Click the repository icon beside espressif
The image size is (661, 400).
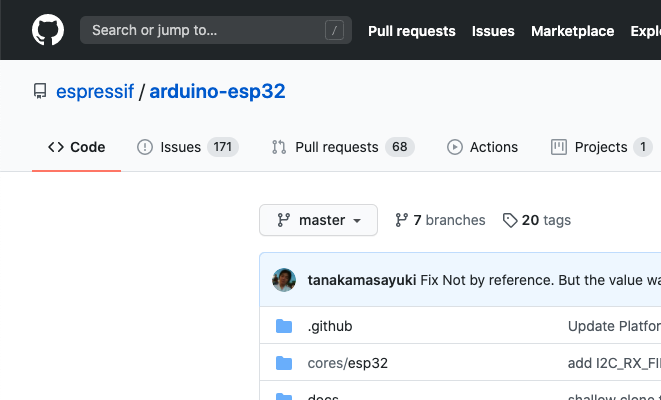tap(40, 91)
